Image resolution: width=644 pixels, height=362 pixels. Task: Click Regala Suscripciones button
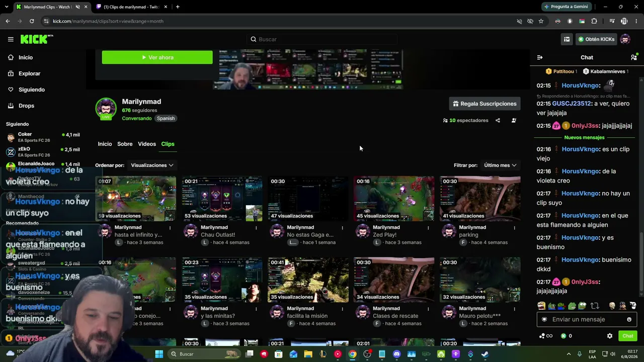tap(485, 104)
